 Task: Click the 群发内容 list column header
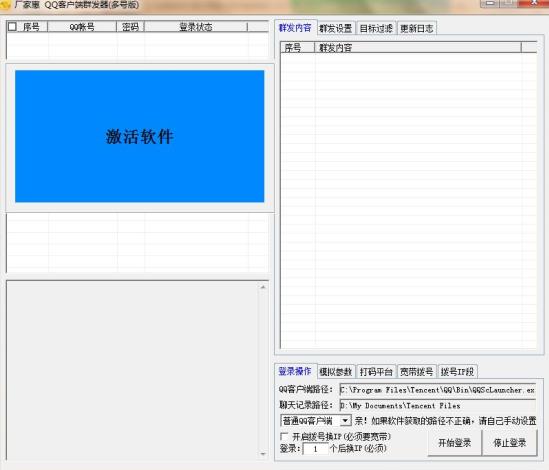[418, 48]
